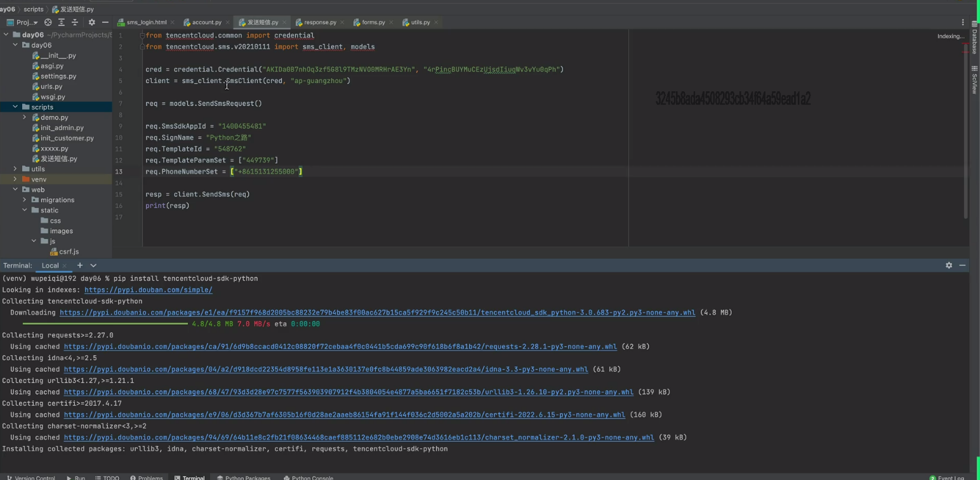Click the certifi-2022.6.15 wheel link
This screenshot has width=980, height=480.
pyautogui.click(x=345, y=415)
